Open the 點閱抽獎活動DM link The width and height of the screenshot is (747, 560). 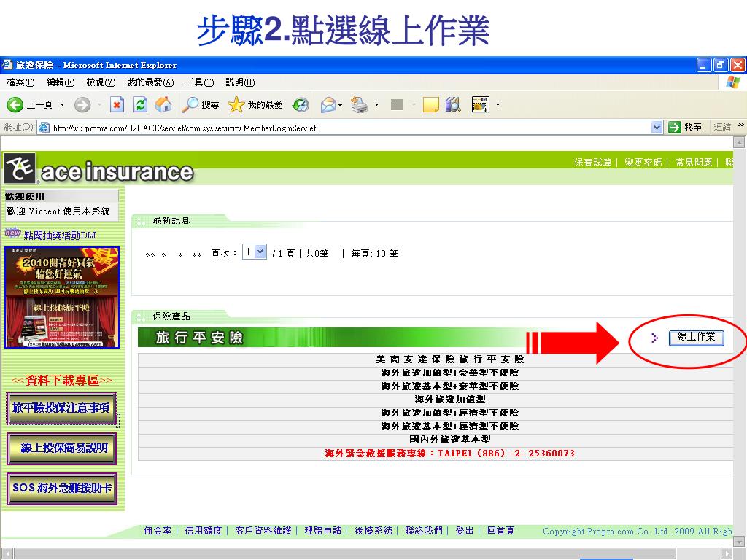(60, 236)
